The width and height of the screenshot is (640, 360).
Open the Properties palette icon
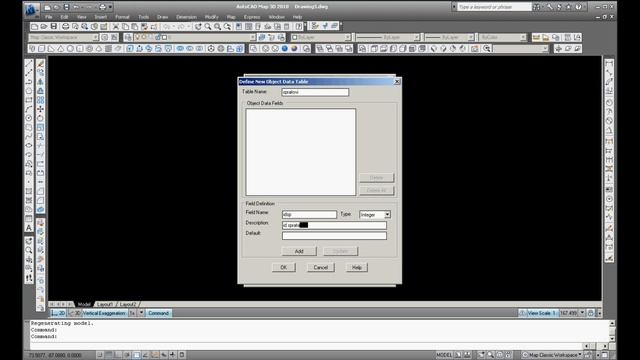click(239, 27)
